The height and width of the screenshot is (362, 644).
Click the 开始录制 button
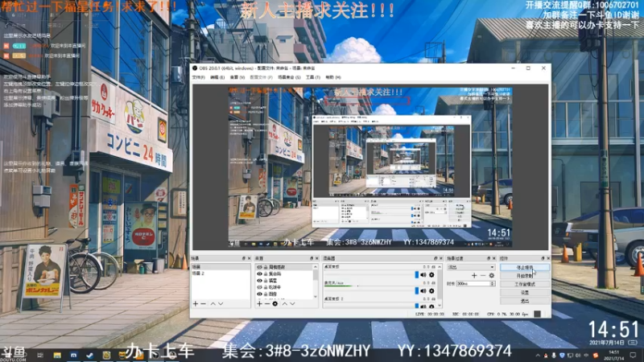tap(525, 276)
